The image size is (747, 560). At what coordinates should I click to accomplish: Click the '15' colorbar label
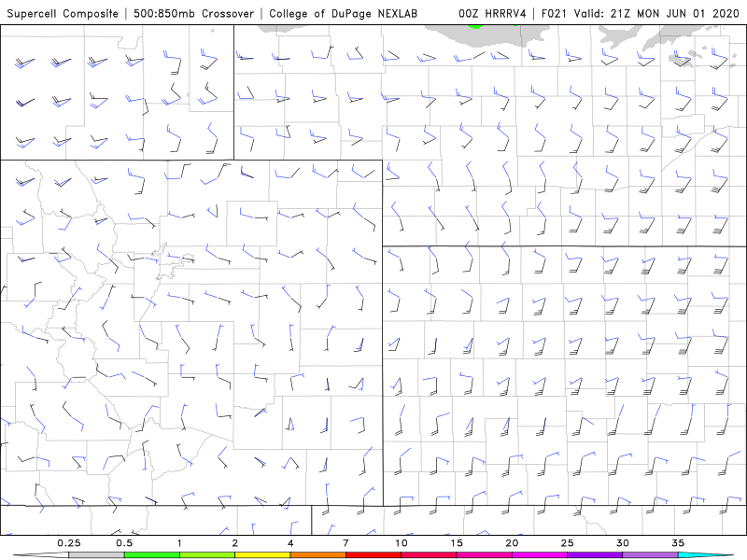tap(457, 543)
